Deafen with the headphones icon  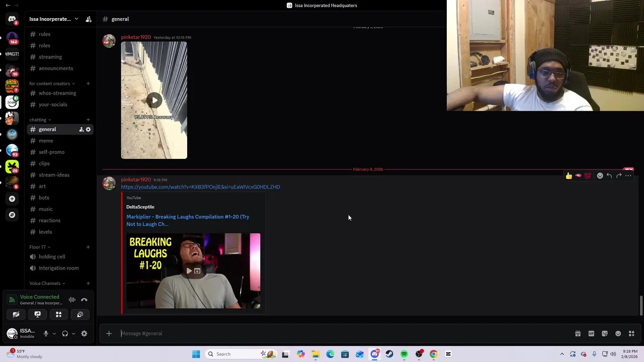point(65,333)
